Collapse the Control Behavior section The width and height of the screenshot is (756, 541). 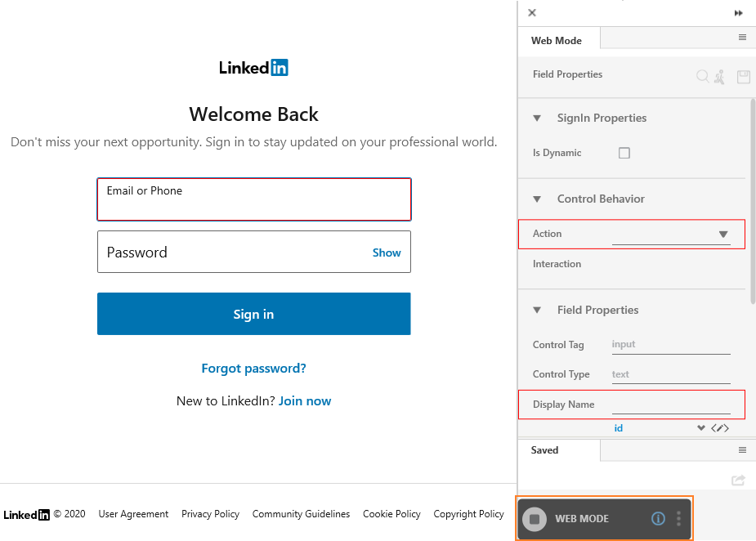537,199
